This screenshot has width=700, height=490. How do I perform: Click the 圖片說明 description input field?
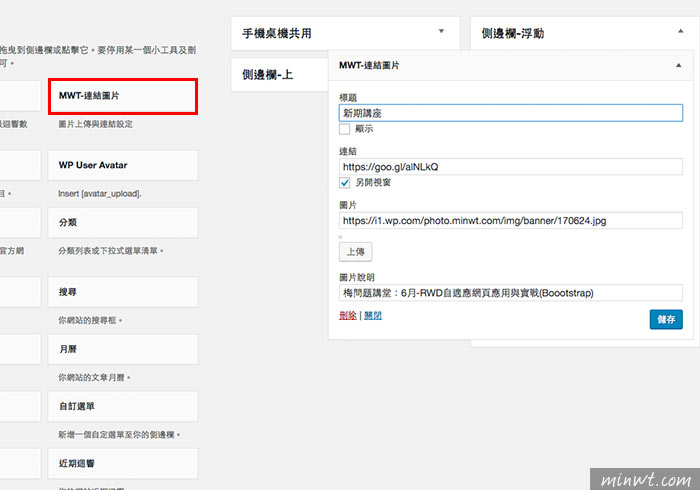(x=511, y=293)
